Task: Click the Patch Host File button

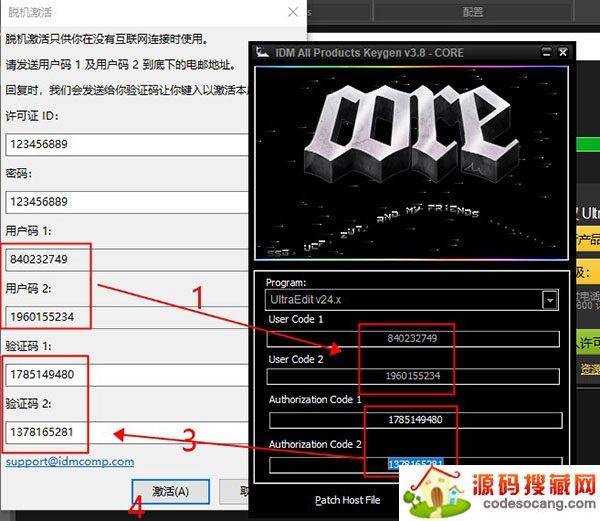Action: 347,500
